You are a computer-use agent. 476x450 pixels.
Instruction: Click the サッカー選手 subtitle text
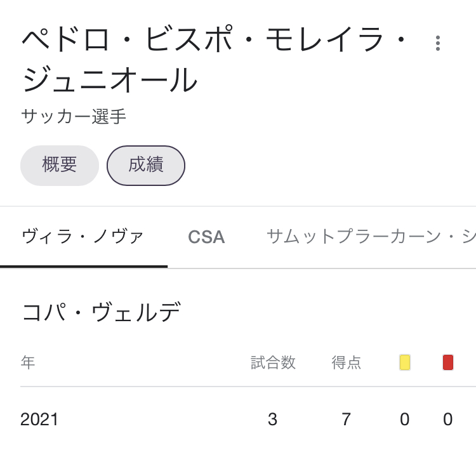coord(74,117)
